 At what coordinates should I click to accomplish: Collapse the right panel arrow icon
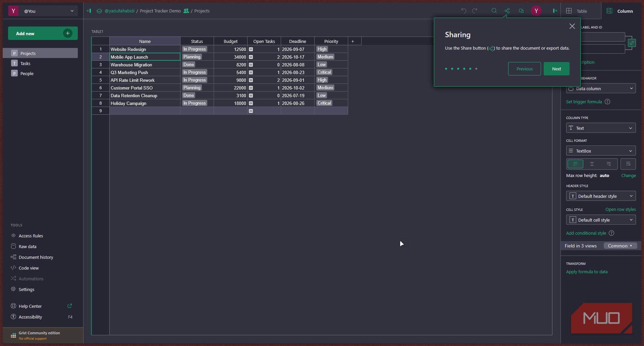555,11
